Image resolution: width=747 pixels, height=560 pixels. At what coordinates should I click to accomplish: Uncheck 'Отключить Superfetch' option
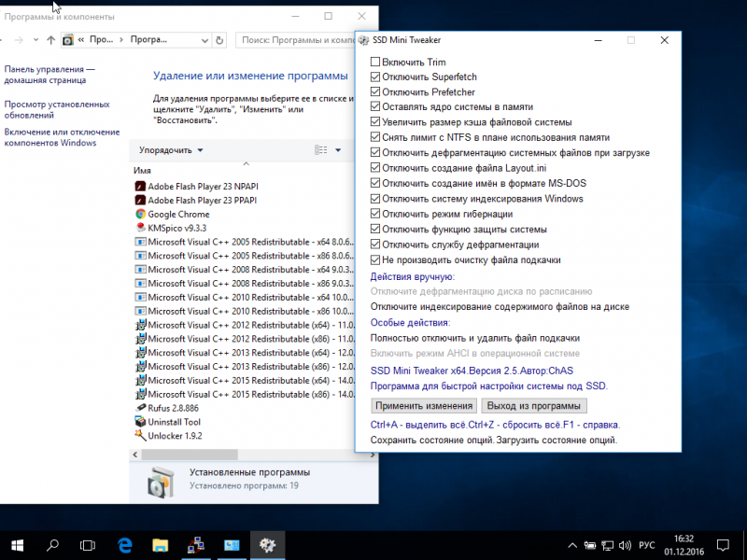[x=375, y=77]
